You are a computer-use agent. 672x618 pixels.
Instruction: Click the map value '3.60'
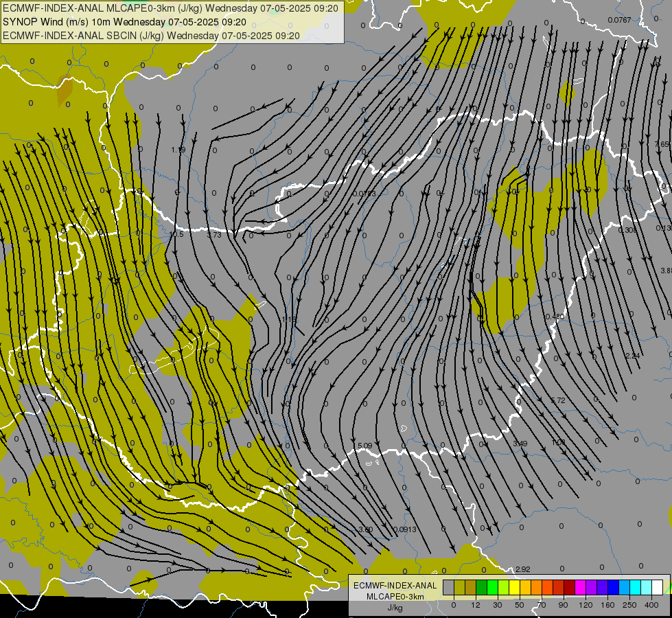(x=366, y=529)
